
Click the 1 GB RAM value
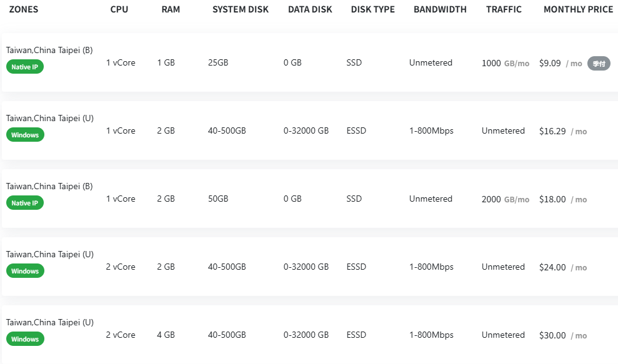tap(166, 62)
